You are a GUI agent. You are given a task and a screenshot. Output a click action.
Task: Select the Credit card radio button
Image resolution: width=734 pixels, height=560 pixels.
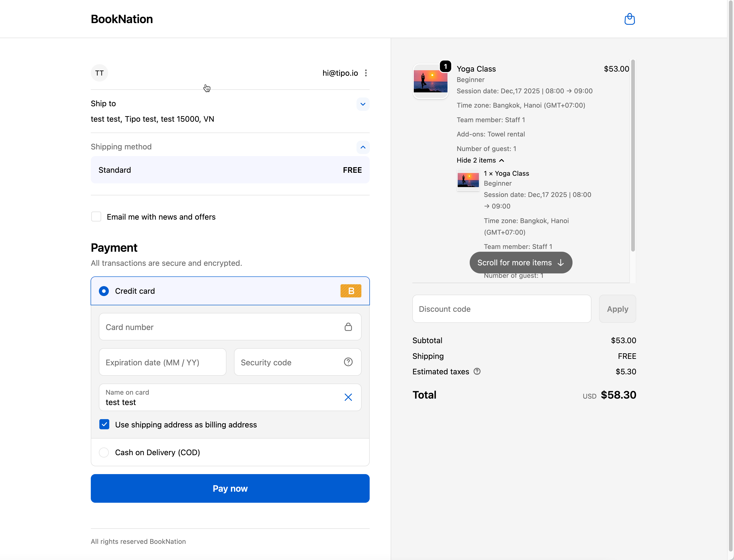coord(104,291)
